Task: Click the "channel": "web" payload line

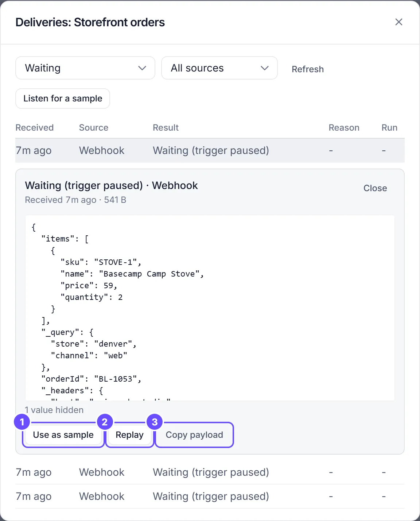Action: click(x=89, y=355)
